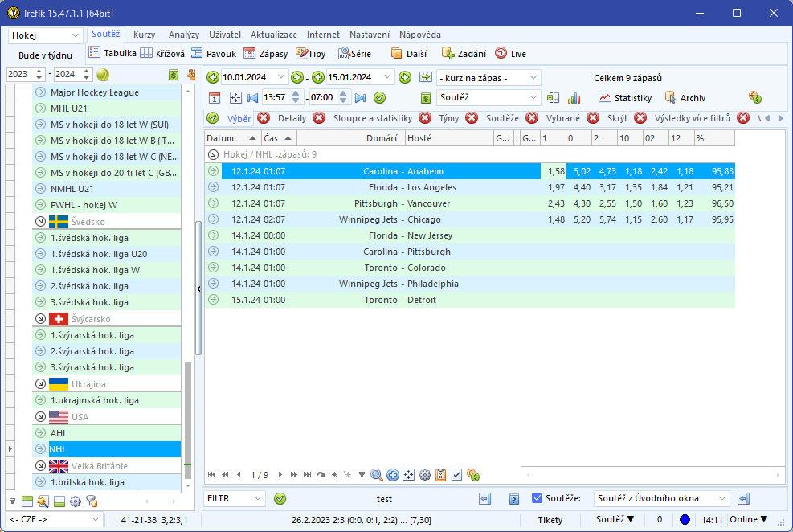Image resolution: width=793 pixels, height=532 pixels.
Task: Click the Online status indicator
Action: [748, 519]
